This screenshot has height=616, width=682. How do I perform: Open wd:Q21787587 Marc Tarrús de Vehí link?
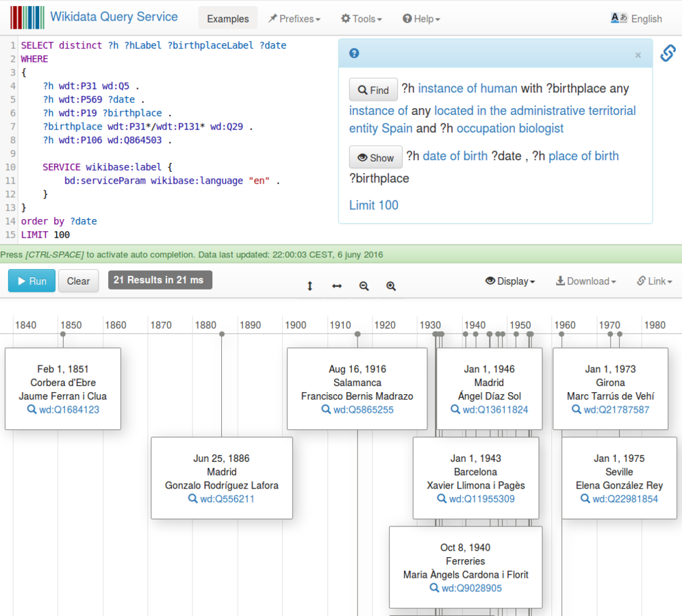[x=616, y=409]
